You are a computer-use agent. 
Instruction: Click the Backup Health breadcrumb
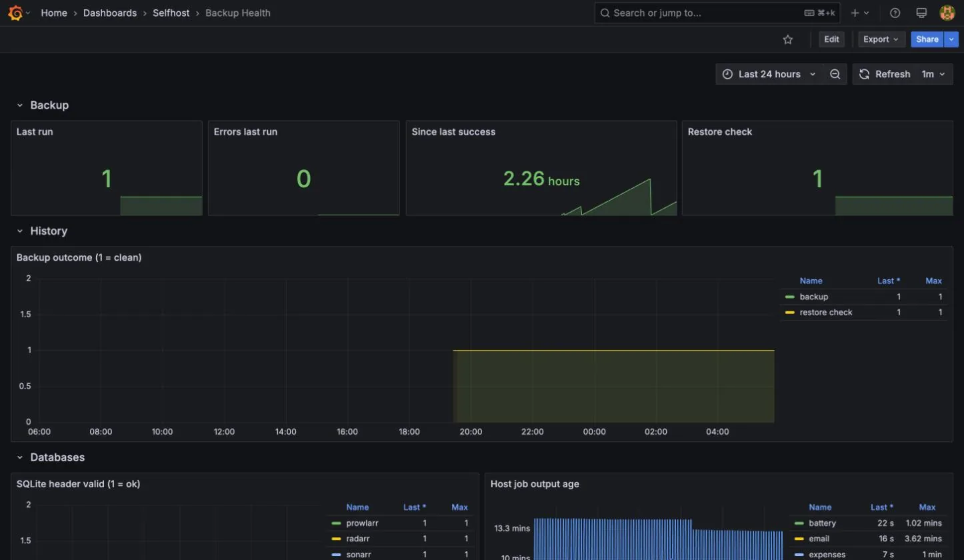click(238, 13)
